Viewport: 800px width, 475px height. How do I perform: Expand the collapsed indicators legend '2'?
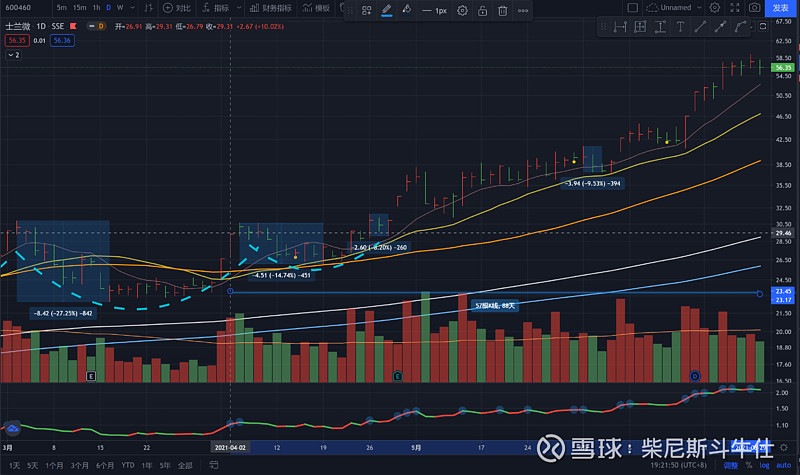click(14, 55)
